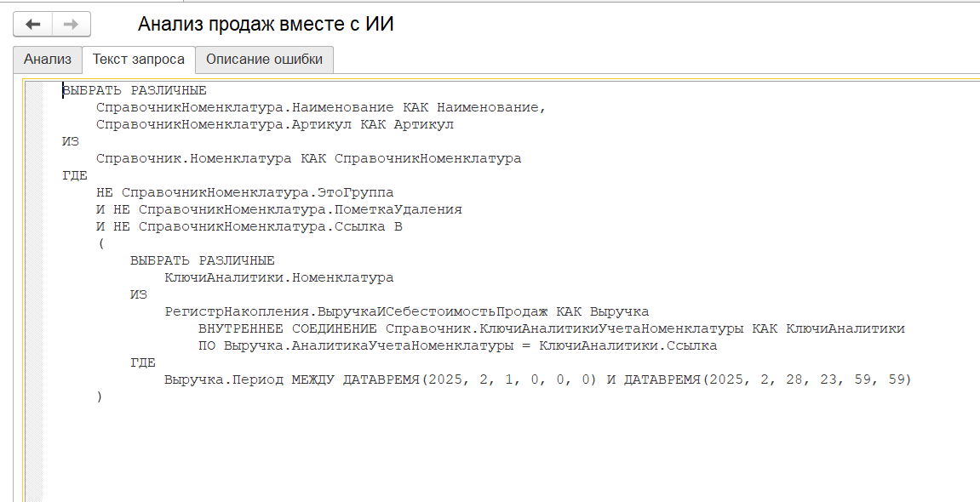Switch to the Анализ tab
Screen dimensions: 980x502
click(x=47, y=60)
